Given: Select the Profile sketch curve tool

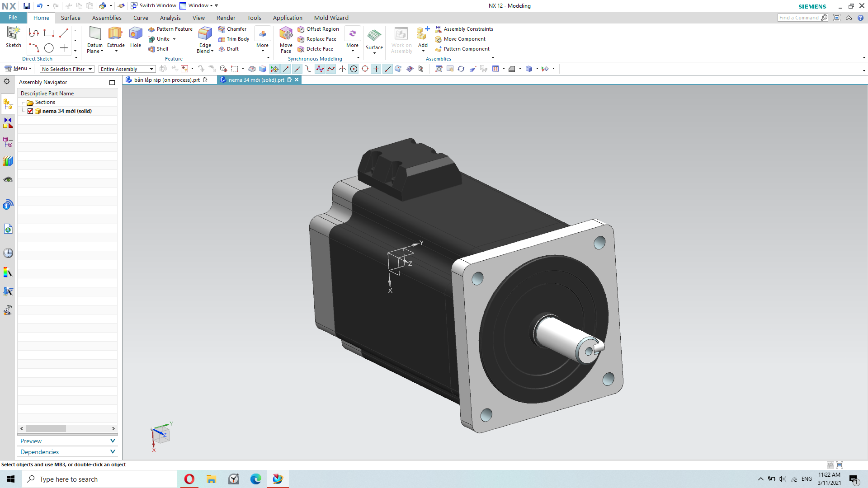Looking at the screenshot, I should pyautogui.click(x=34, y=33).
